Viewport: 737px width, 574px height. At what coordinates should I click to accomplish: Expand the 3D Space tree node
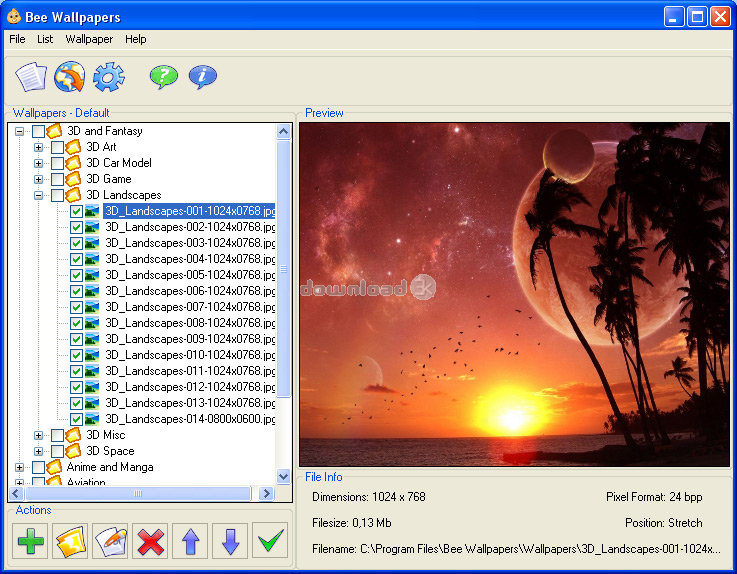pos(39,451)
